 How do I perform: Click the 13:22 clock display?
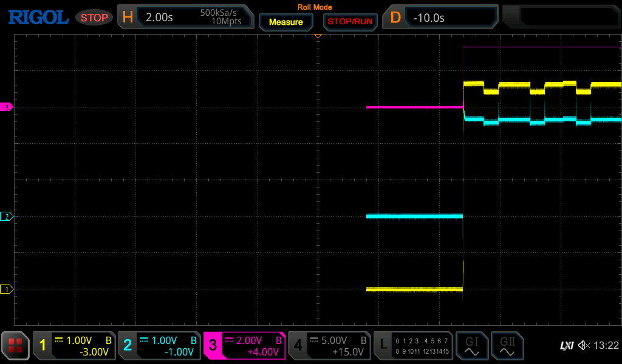606,345
